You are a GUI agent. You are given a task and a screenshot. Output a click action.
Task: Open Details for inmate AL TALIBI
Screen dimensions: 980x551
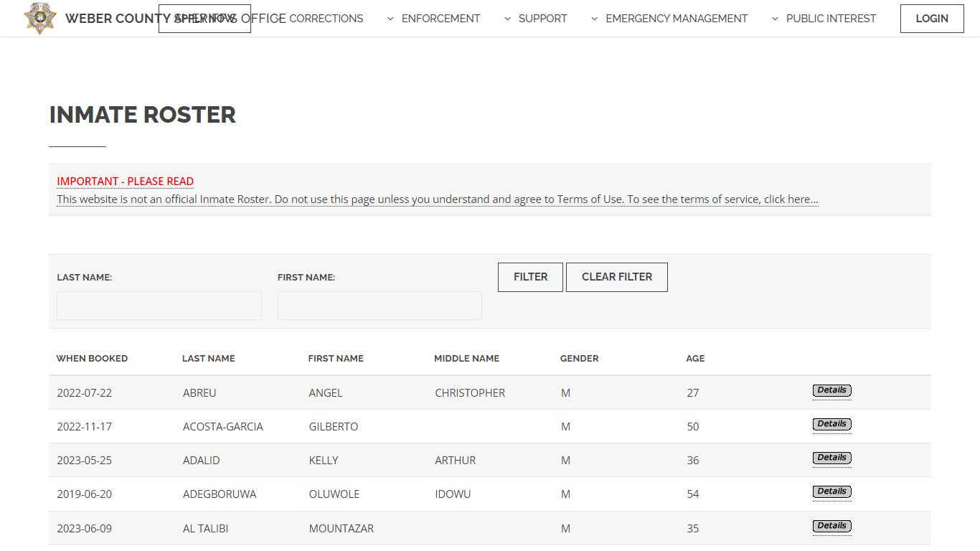832,526
